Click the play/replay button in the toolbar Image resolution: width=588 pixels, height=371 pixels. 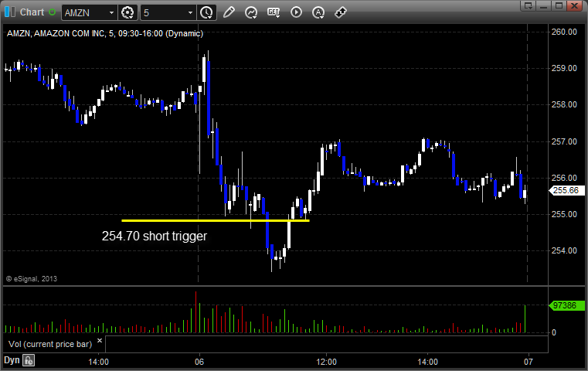tap(296, 12)
